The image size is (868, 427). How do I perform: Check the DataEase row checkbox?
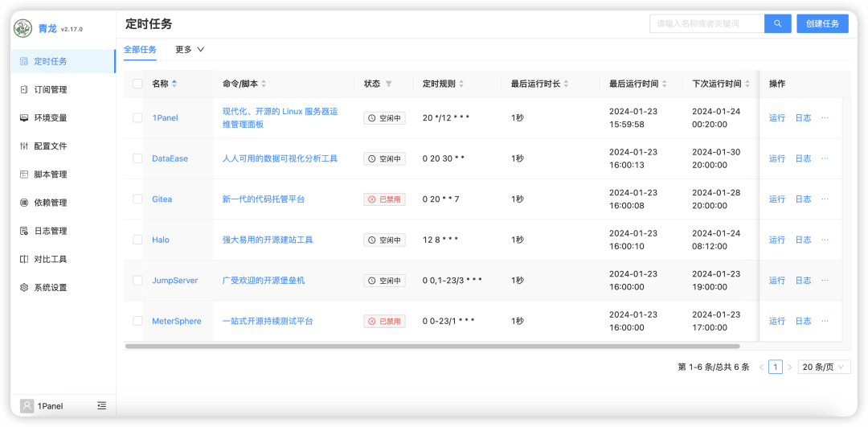click(138, 158)
